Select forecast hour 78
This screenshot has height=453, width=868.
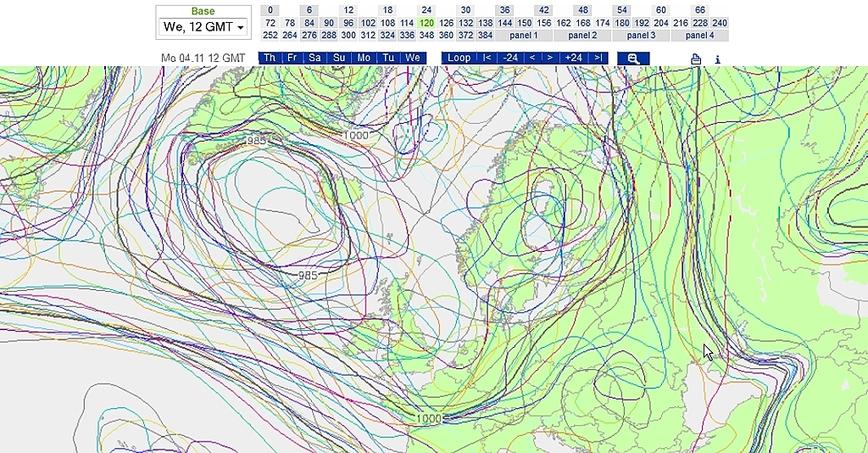[x=290, y=23]
